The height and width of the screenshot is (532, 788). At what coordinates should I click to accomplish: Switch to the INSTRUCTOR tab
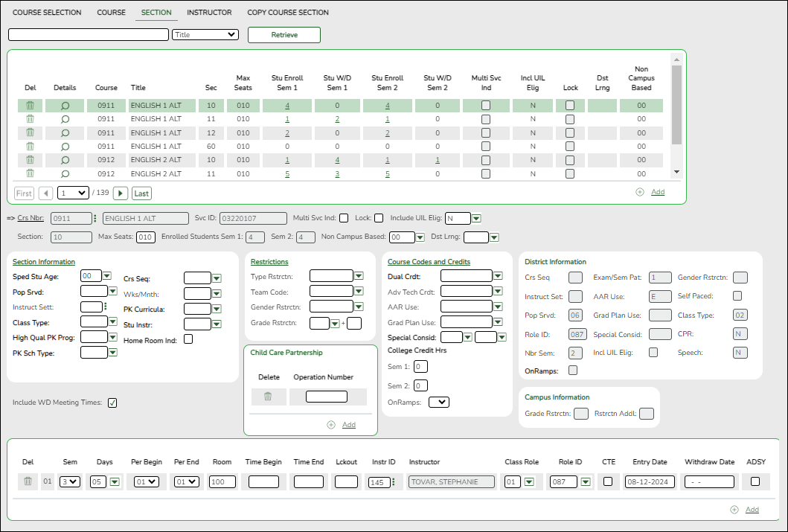click(x=209, y=12)
